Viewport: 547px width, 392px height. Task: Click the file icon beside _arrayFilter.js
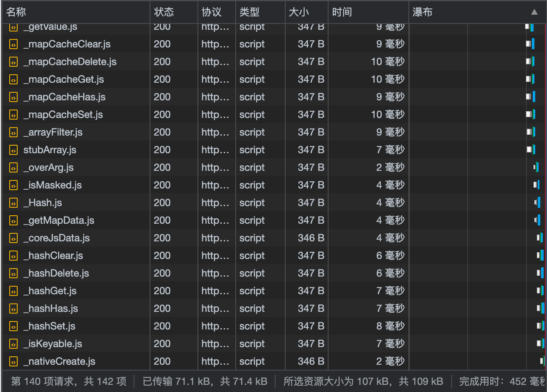(x=13, y=132)
